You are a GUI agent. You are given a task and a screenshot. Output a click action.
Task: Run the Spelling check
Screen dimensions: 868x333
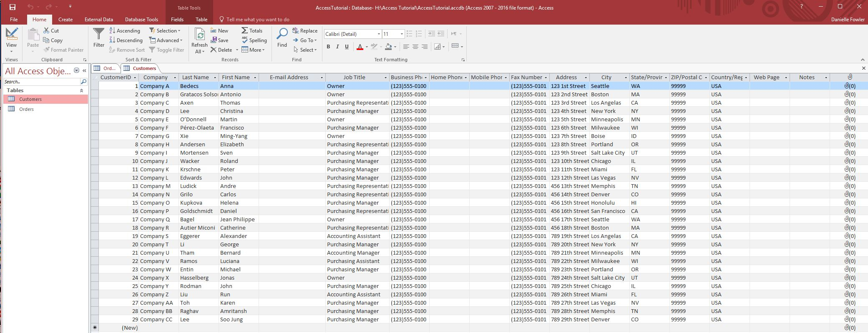pos(254,40)
